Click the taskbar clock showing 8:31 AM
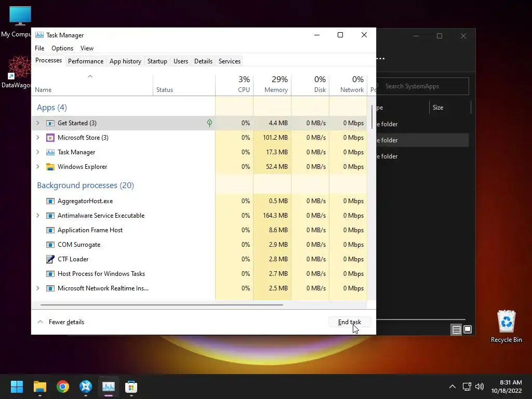 (507, 387)
